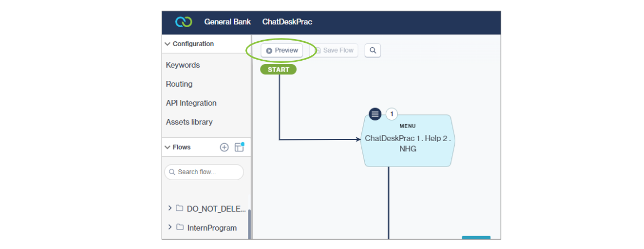
Task: Collapse the Configuration section
Action: pos(168,44)
